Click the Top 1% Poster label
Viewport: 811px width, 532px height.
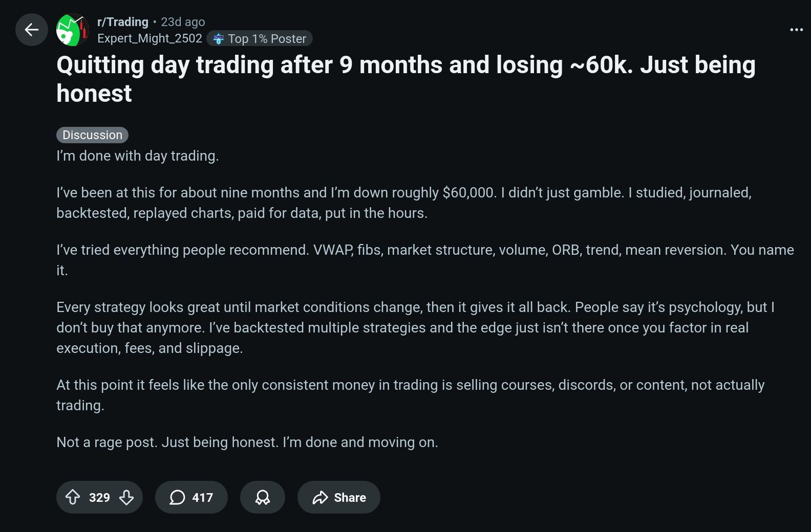coord(267,39)
